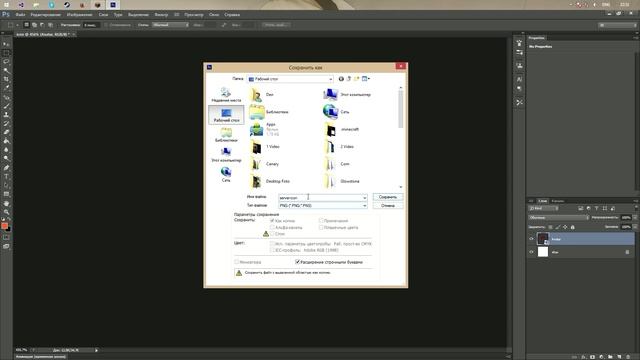Click the Сохранить button
Image resolution: width=640 pixels, height=360 pixels.
click(x=388, y=197)
